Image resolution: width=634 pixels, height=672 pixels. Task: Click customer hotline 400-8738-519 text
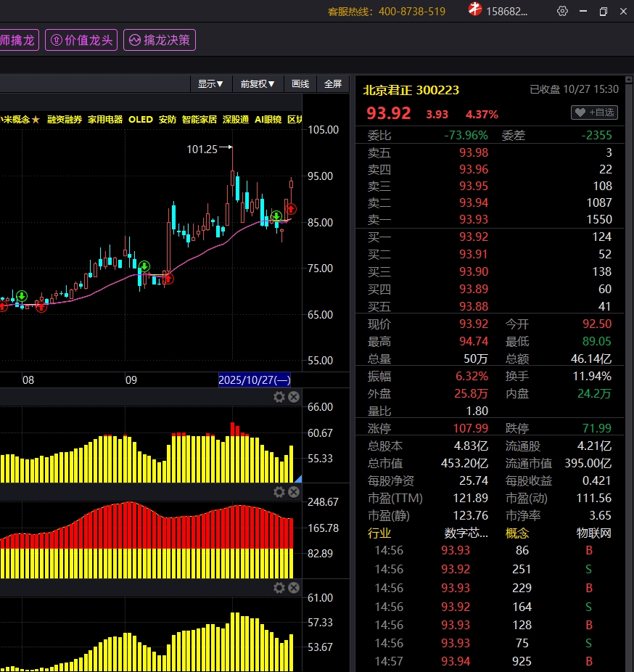click(x=387, y=12)
